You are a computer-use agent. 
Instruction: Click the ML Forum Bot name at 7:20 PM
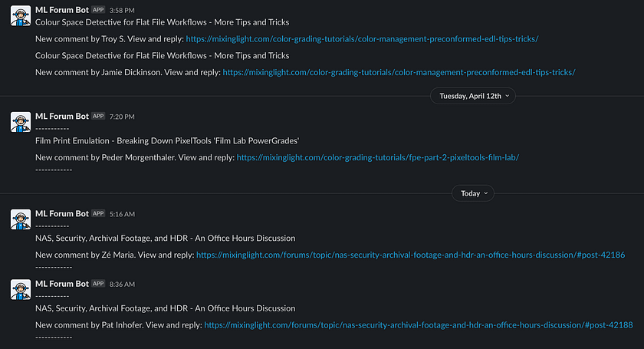click(x=62, y=117)
